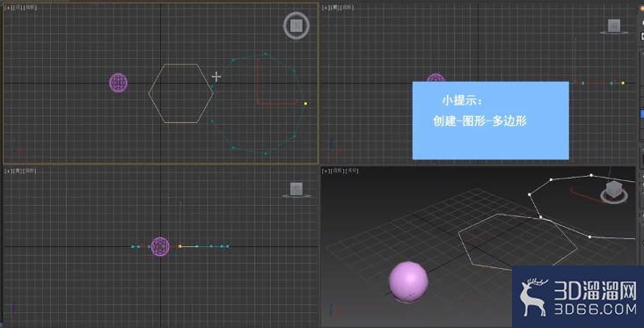The height and width of the screenshot is (328, 644).
Task: Open the Front viewport [线框] shading label menu
Action: click(348, 7)
